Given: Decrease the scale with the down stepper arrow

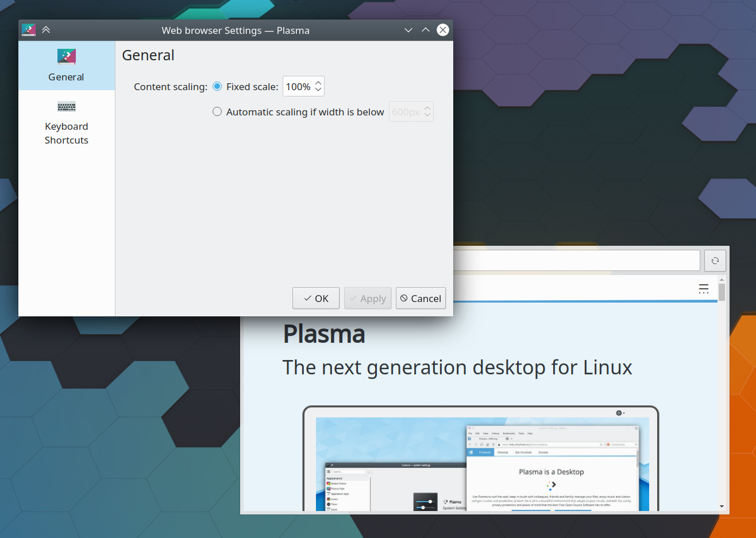Looking at the screenshot, I should [x=318, y=90].
